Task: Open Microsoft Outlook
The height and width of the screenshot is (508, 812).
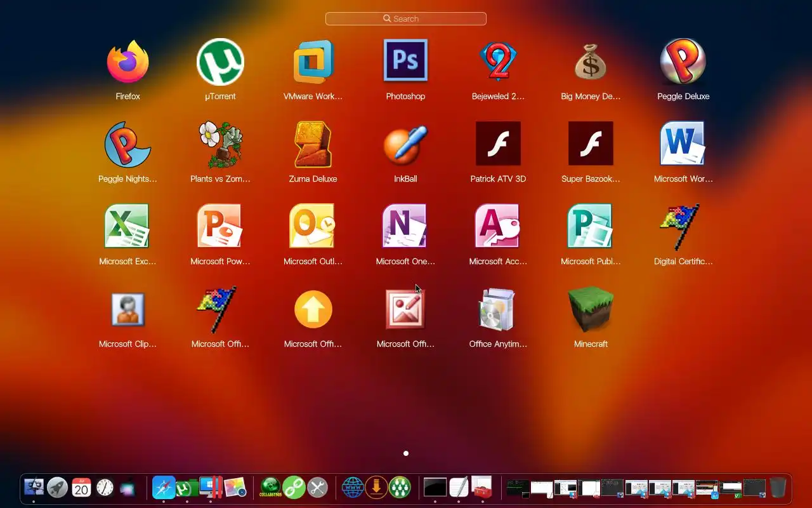Action: click(313, 226)
